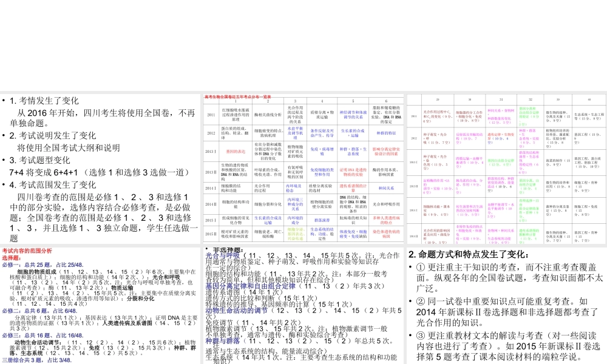Click the line '将使用全国考试大纲和说明'
Viewport: 607px width, 364px height.
pos(69,148)
